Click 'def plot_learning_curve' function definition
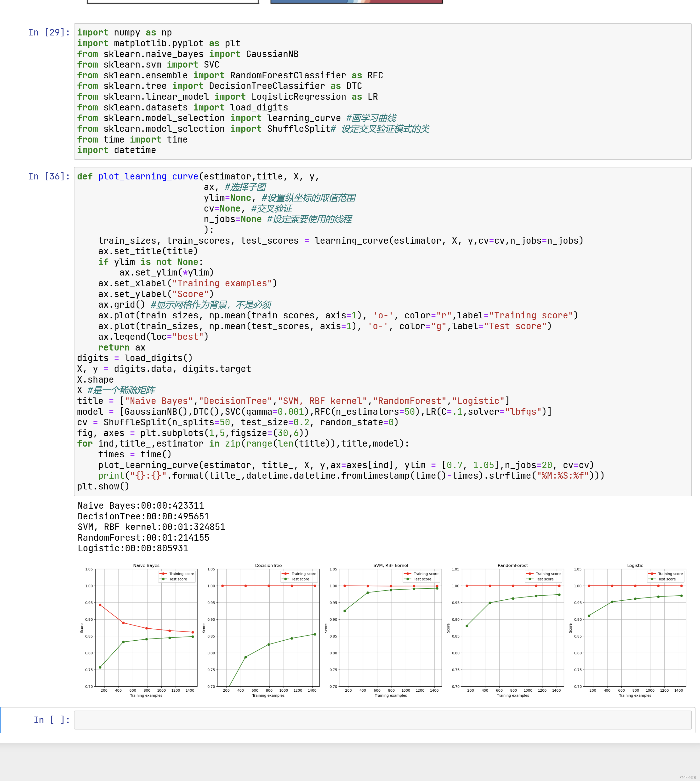This screenshot has height=781, width=700. click(198, 176)
